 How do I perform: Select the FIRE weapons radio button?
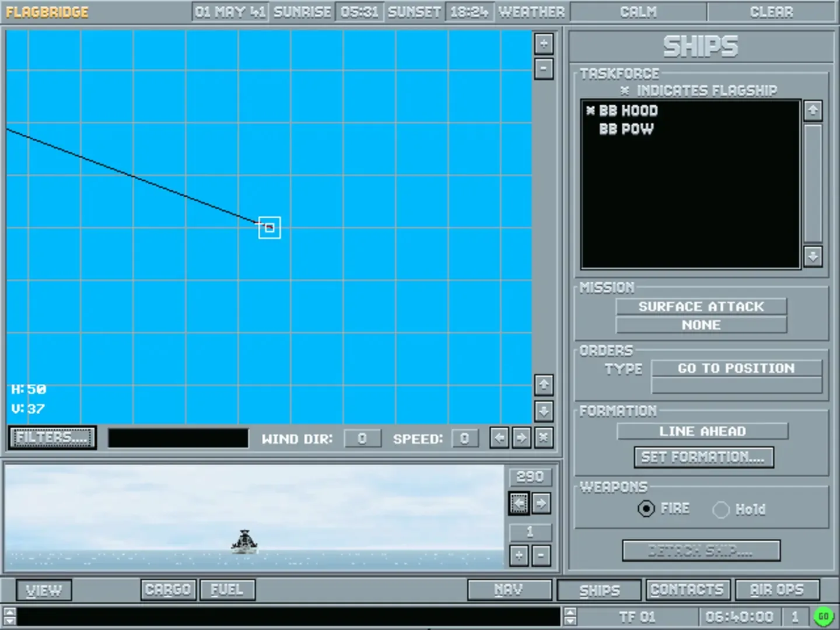tap(646, 509)
